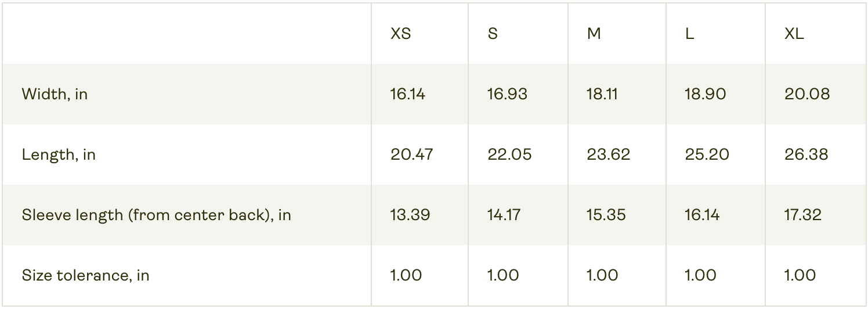Select the L column header
The height and width of the screenshot is (309, 868).
click(x=689, y=34)
